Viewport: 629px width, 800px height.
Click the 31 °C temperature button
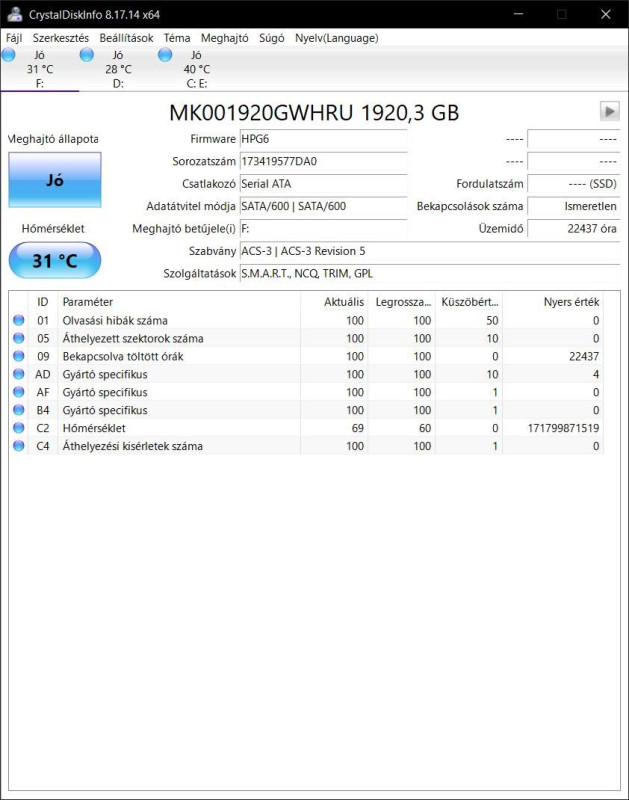click(55, 260)
